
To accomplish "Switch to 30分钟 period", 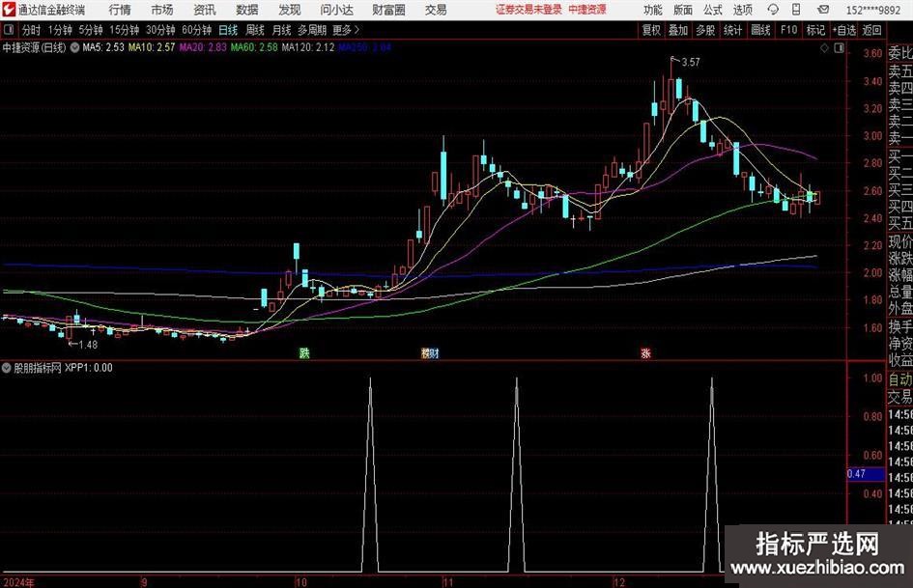I will (x=160, y=30).
